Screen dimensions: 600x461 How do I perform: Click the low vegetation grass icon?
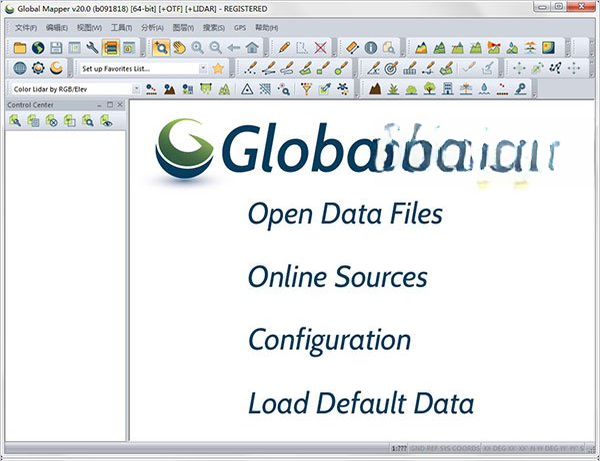click(x=393, y=89)
